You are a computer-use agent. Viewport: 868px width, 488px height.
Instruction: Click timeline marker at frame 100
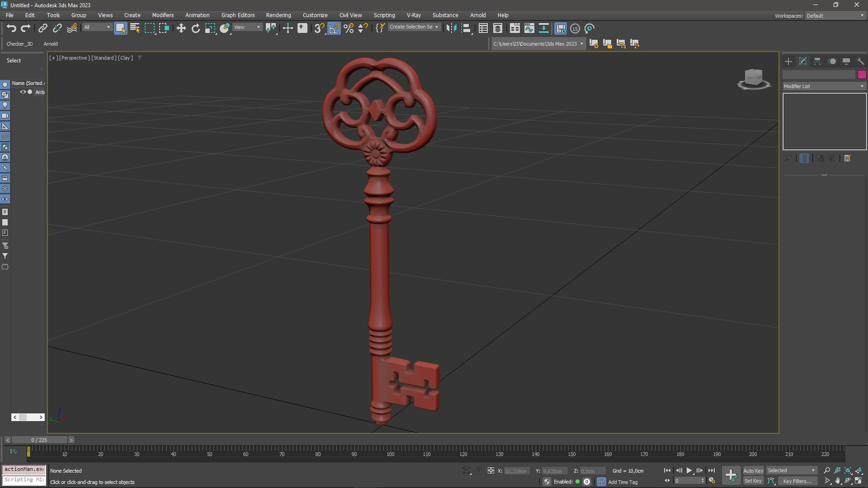[390, 455]
